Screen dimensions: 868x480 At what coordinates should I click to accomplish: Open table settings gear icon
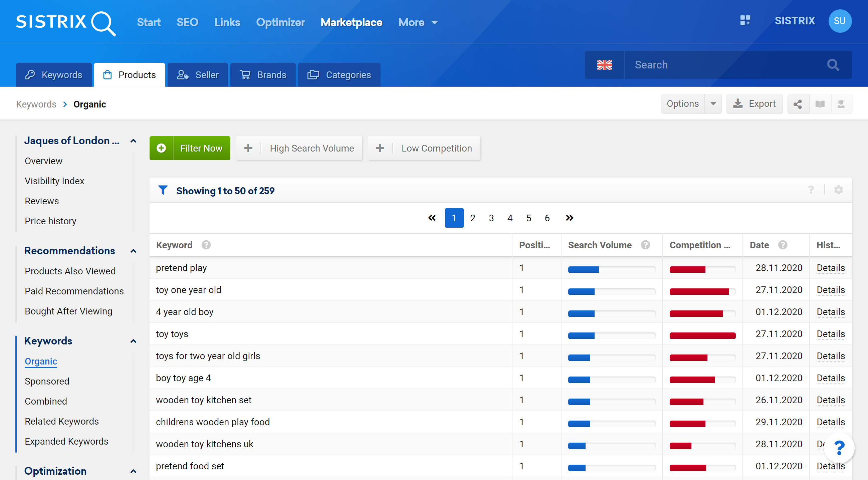(x=838, y=190)
